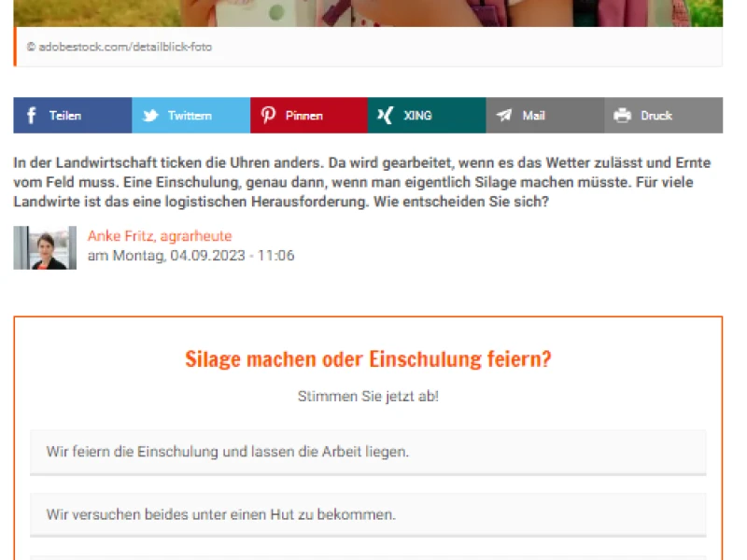747x560 pixels.
Task: Send the article using the Mail label
Action: click(x=533, y=116)
